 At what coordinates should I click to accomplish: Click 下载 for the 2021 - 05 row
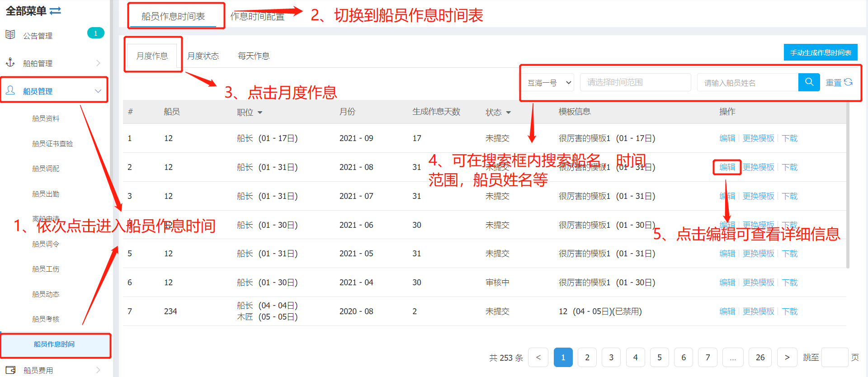790,254
